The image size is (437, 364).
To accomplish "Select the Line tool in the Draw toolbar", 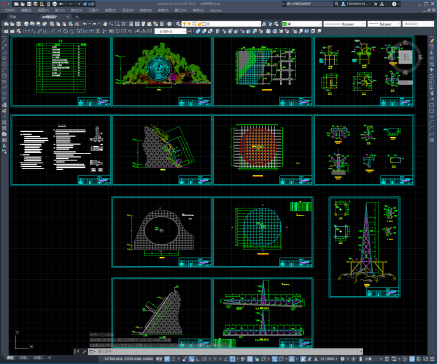I will tap(4, 41).
